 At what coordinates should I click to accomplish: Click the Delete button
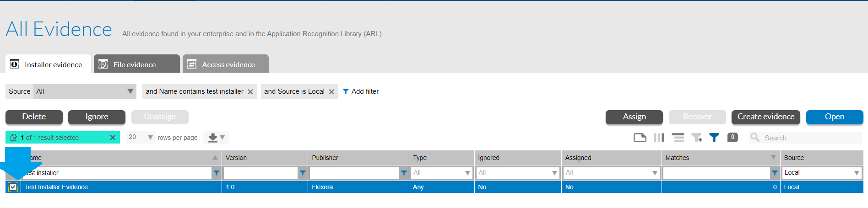click(x=34, y=117)
